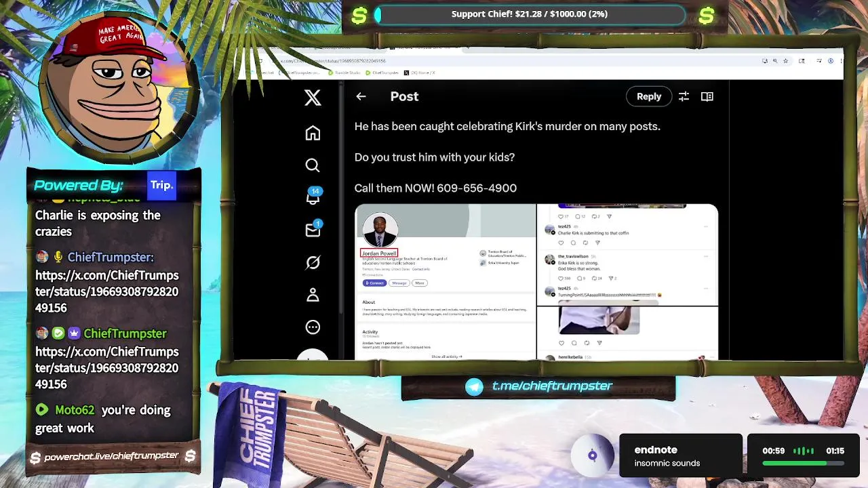This screenshot has height=488, width=868.
Task: Click dollar icon left of powerchat.live
Action: pyautogui.click(x=35, y=457)
